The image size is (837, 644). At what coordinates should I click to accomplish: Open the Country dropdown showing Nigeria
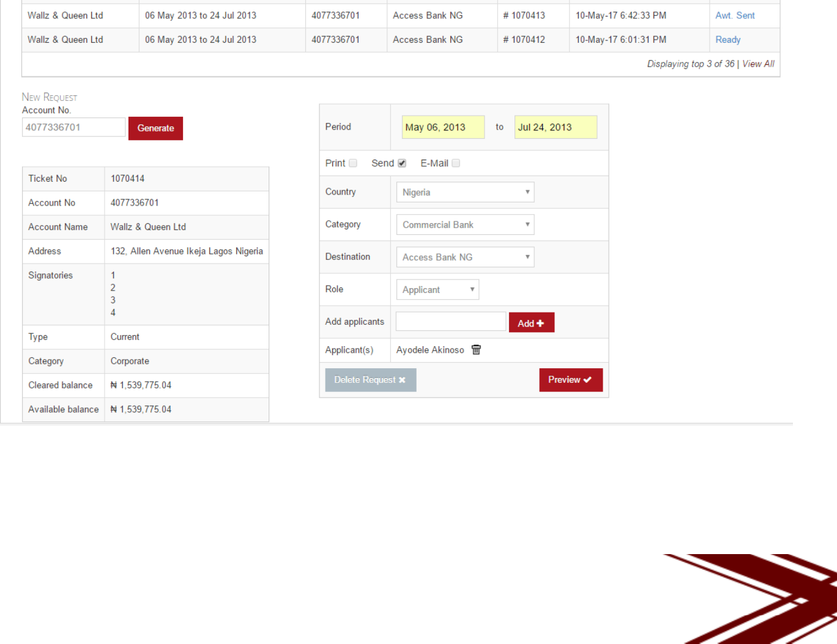(x=465, y=192)
